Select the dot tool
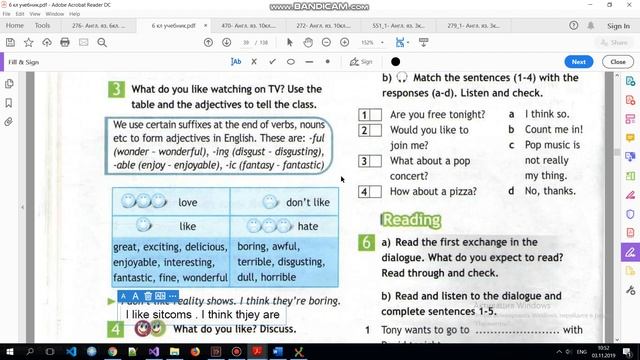This screenshot has height=360, width=640. point(327,62)
